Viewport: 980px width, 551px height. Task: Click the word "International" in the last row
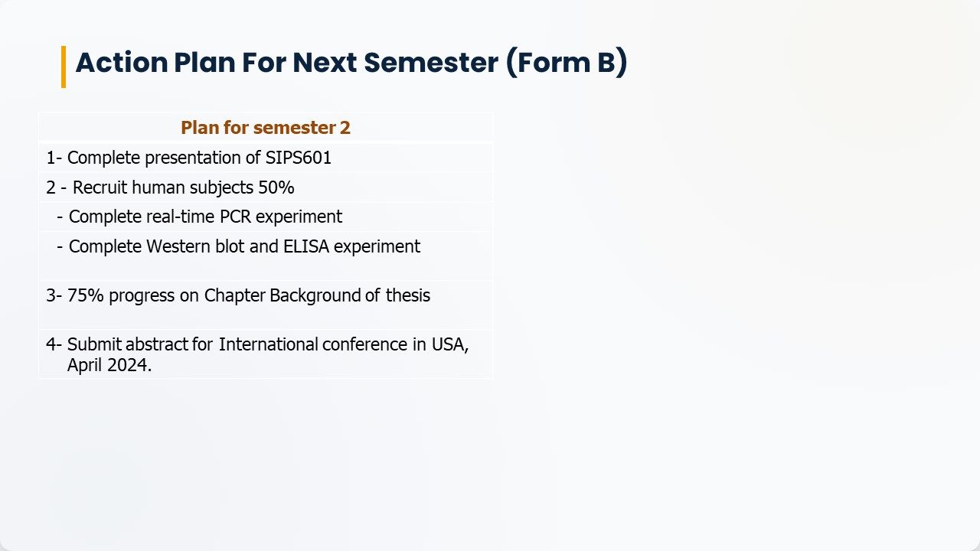[x=268, y=344]
